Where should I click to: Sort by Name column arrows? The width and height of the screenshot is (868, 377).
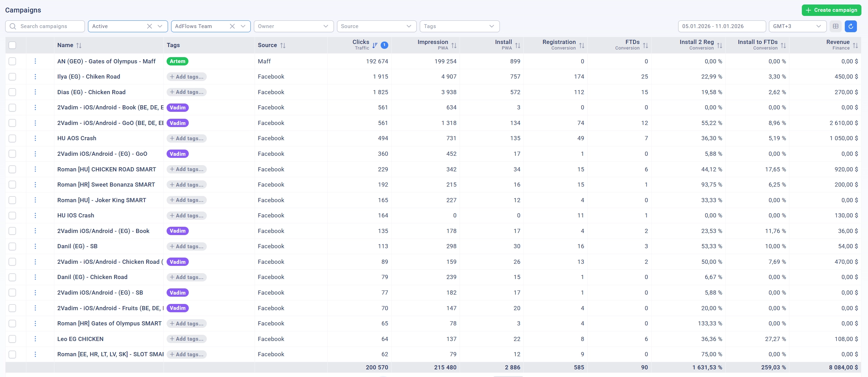pyautogui.click(x=79, y=45)
